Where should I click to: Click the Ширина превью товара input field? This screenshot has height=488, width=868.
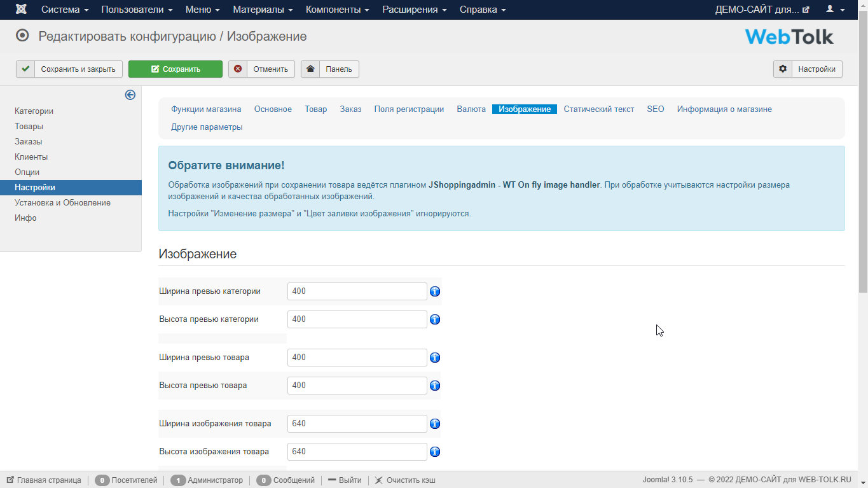point(357,358)
